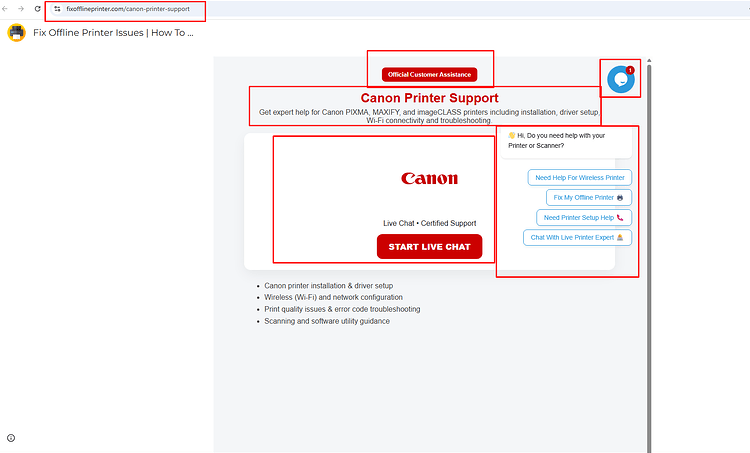Select Need Printer Setup Help option

click(584, 218)
